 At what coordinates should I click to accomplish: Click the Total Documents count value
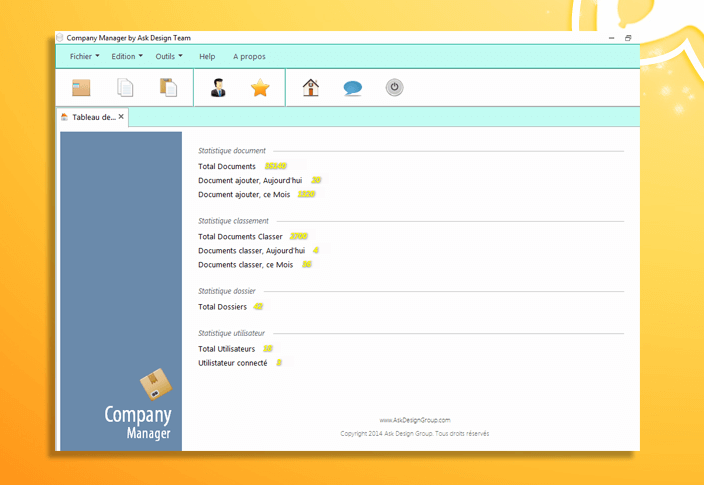coord(276,166)
